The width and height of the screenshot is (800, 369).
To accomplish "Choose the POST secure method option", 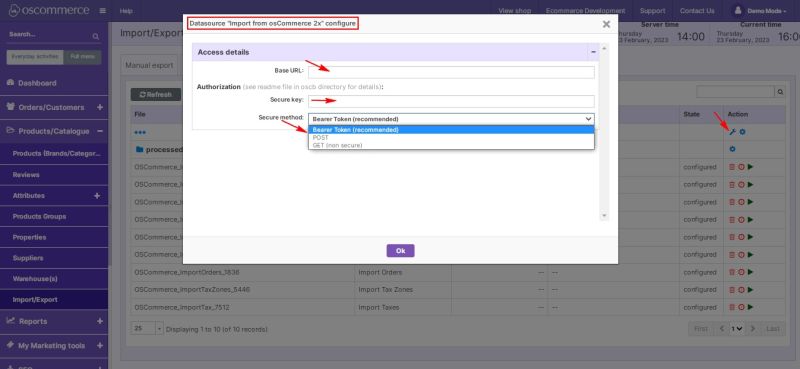I will (x=451, y=138).
